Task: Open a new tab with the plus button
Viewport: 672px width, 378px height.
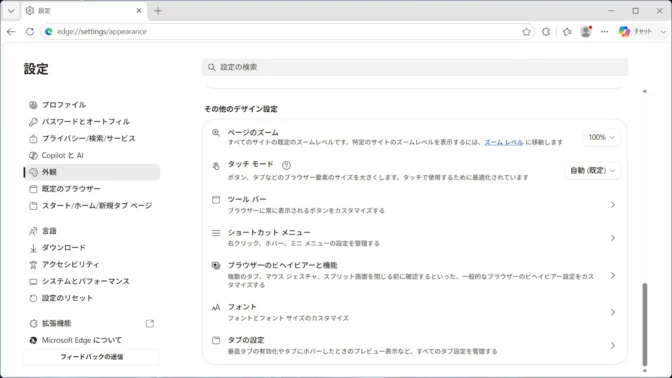Action: point(158,11)
